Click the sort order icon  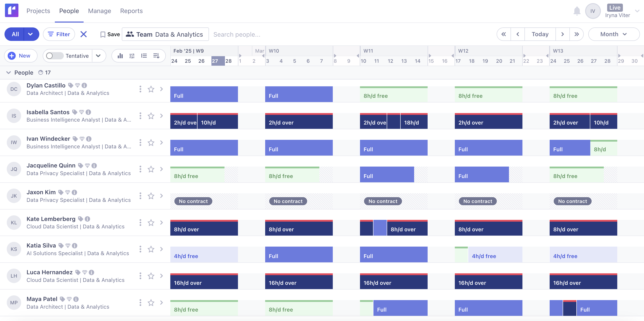pos(156,56)
